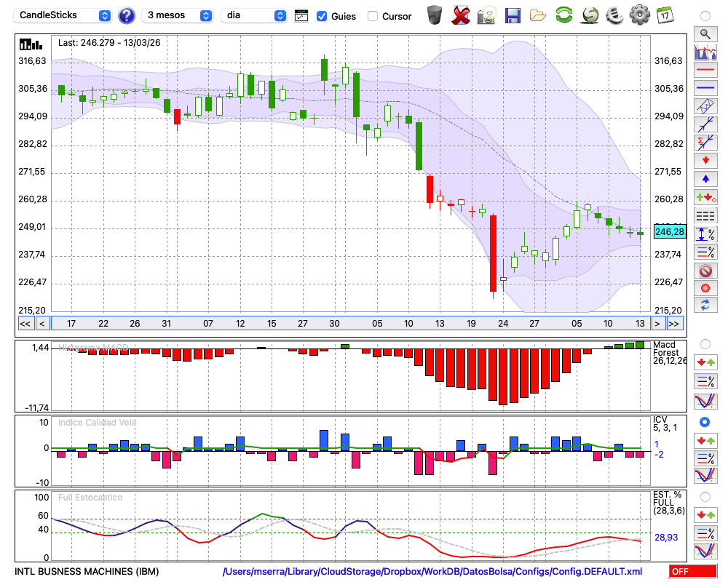Viewport: 728px width, 582px height.
Task: Uncheck the Guies checkbox
Action: (322, 16)
